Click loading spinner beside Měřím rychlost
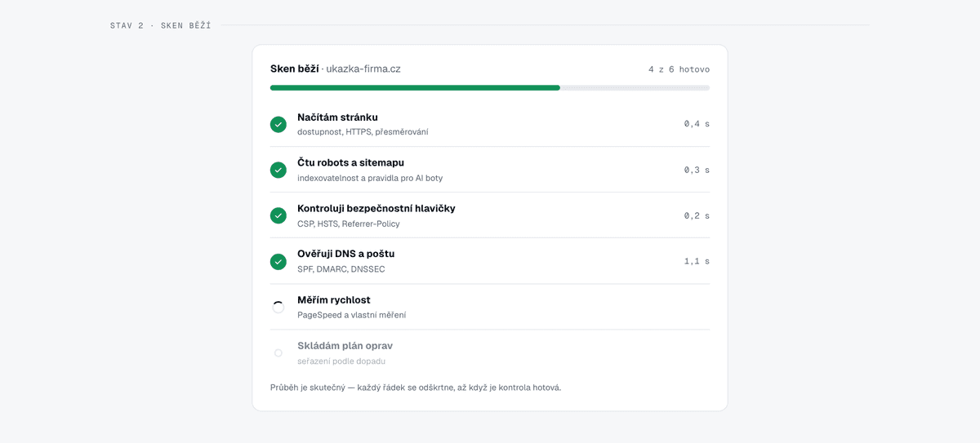 (x=278, y=307)
